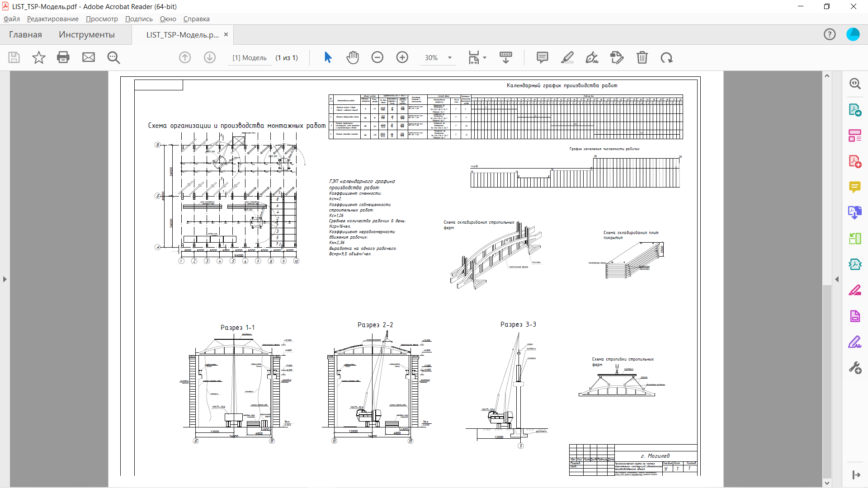Open Файл menu
868x488 pixels.
point(12,19)
